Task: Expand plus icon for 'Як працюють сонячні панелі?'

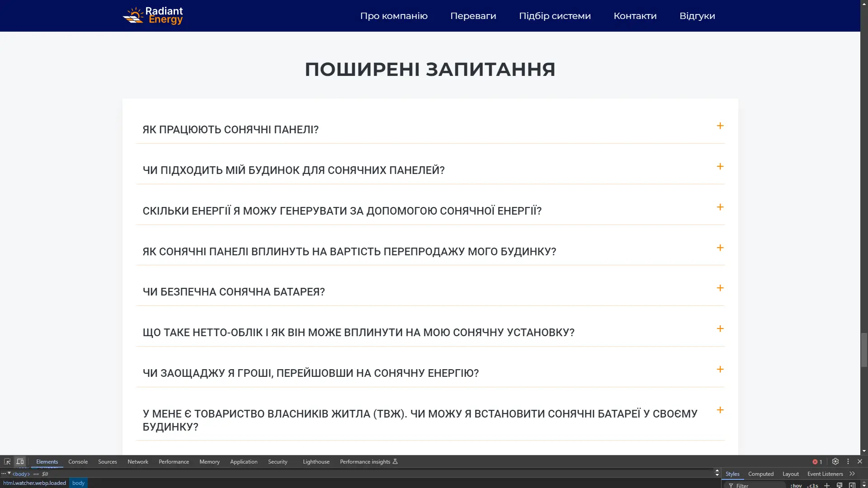Action: (x=720, y=126)
